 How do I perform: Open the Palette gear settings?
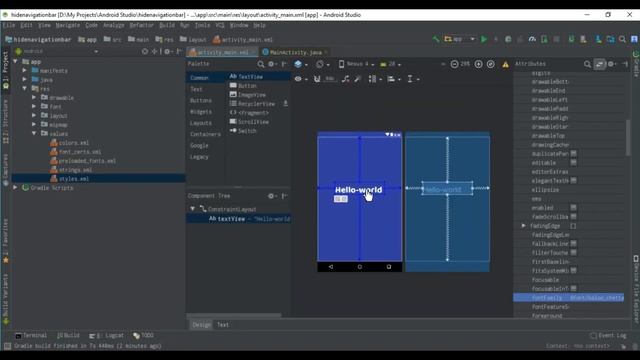pos(271,64)
